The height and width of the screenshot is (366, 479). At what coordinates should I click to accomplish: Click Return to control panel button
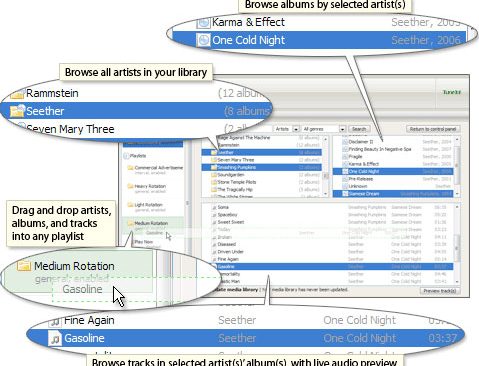click(433, 129)
